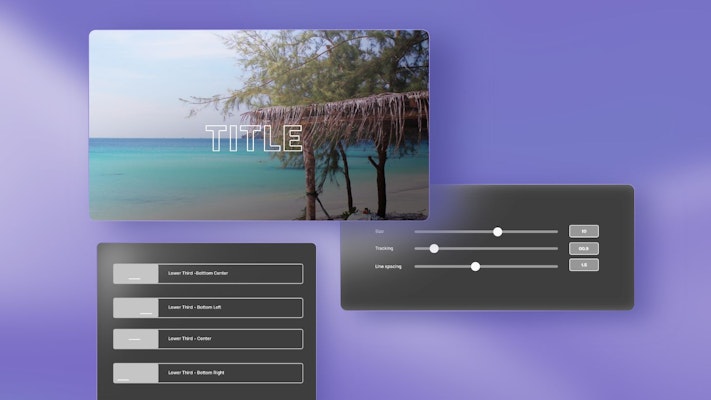The height and width of the screenshot is (400, 711).
Task: Click the Tracking slider handle
Action: click(434, 248)
